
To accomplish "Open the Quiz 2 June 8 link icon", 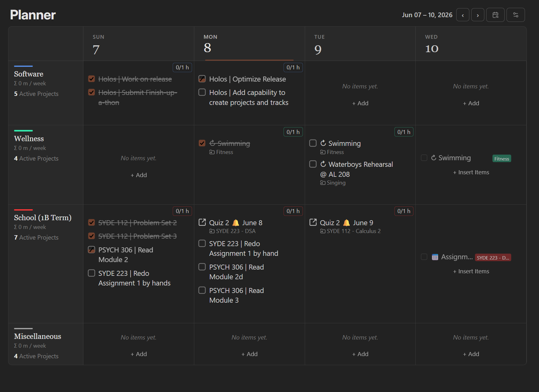I will 202,222.
